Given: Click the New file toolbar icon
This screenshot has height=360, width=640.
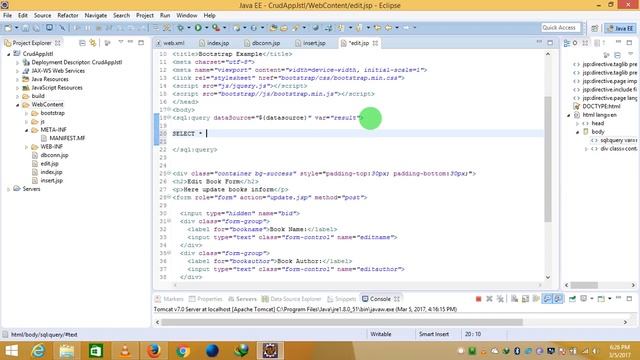Looking at the screenshot, I should 8,28.
